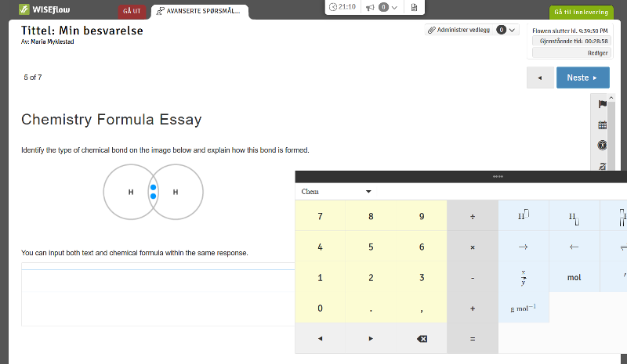Click 'Tittel: Min besvarelse' title text

point(82,31)
